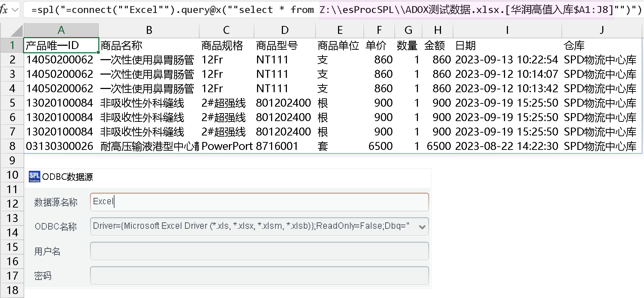
Task: Open dropdown arrow next to fx
Action: point(15,10)
